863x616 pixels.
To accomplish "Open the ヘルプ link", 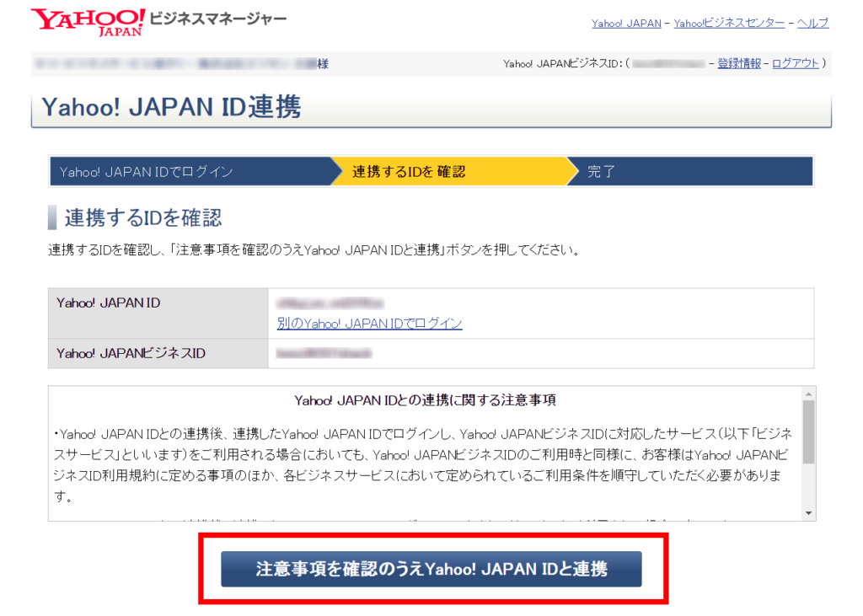I will click(813, 23).
